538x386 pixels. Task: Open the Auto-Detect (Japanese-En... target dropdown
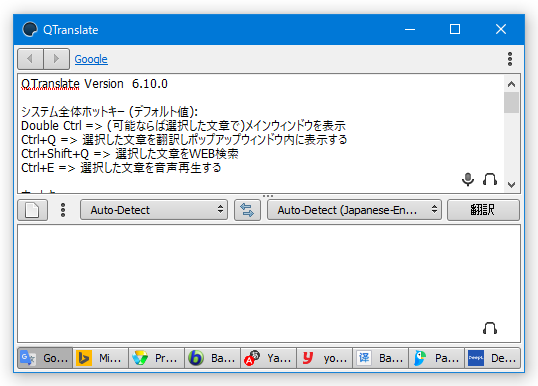pyautogui.click(x=354, y=210)
